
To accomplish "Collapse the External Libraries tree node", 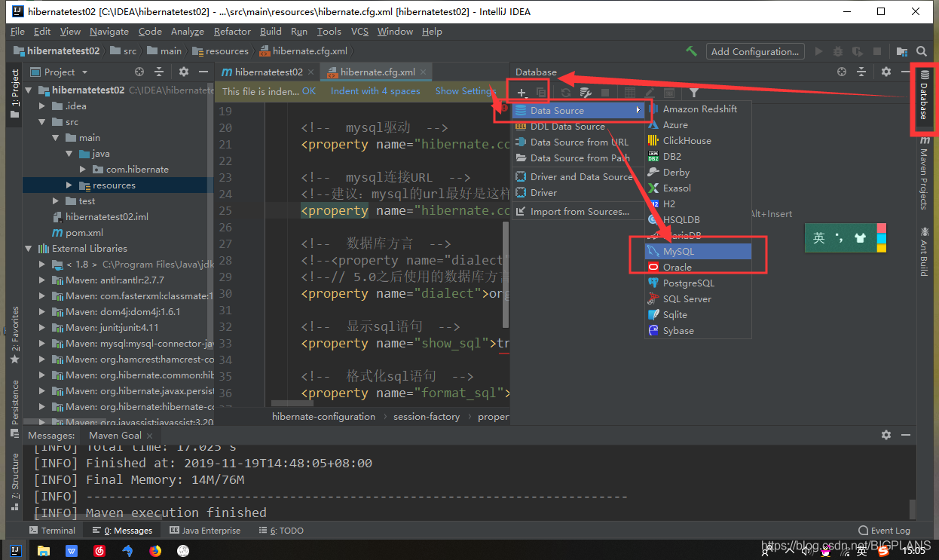I will click(x=29, y=249).
